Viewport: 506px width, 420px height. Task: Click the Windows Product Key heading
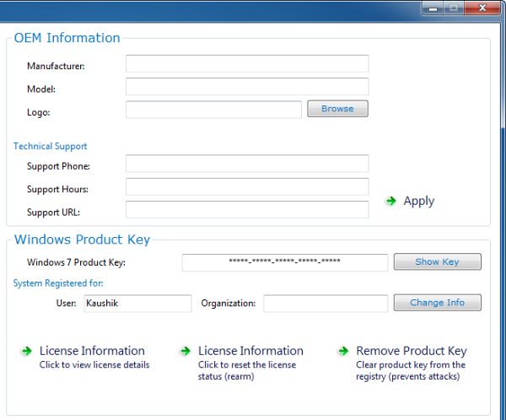click(83, 240)
